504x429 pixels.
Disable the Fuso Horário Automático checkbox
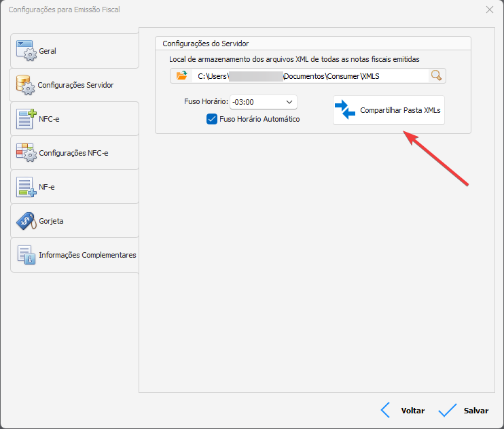[x=211, y=119]
